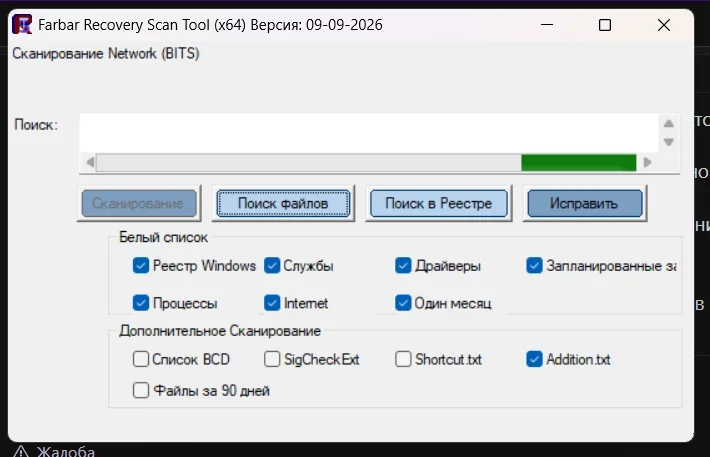Uncheck the "Процессы" checkbox
710x457 pixels.
(141, 303)
